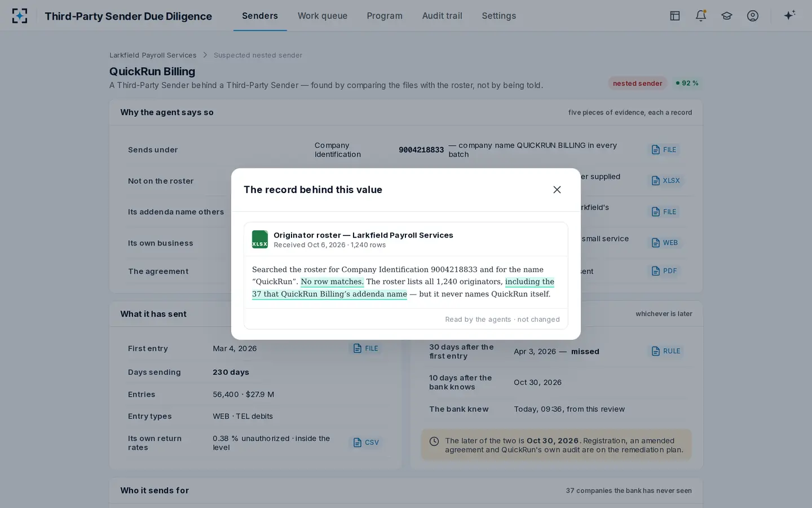Open PDF record for The agreement

click(664, 271)
